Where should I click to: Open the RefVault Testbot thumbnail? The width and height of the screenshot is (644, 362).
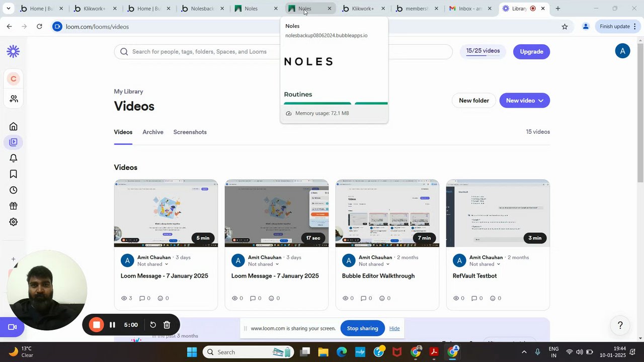tap(498, 213)
